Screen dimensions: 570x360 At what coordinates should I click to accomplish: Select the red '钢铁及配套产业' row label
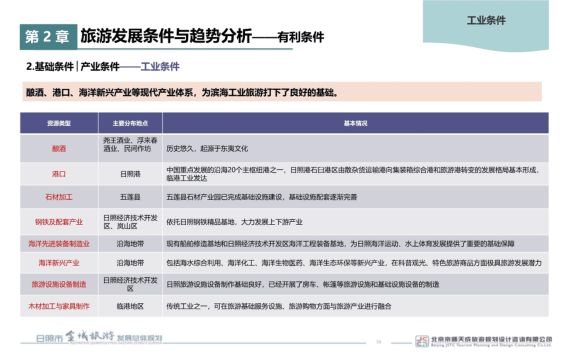(x=59, y=222)
